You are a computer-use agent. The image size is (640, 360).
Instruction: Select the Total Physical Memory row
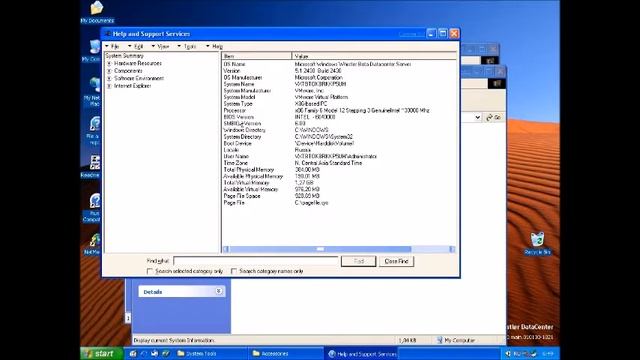[339, 170]
